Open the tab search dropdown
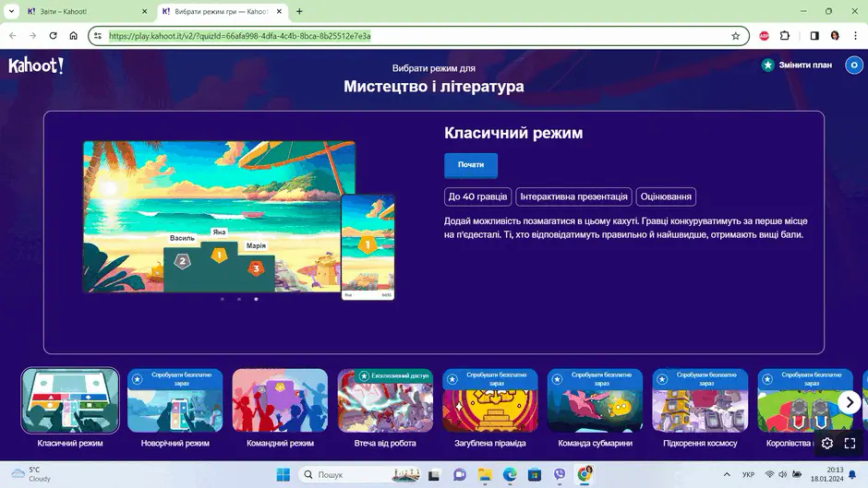Viewport: 868px width, 488px height. coord(11,11)
